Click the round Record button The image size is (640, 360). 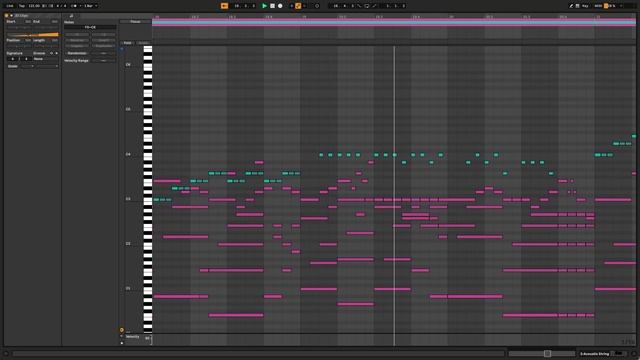pos(280,6)
